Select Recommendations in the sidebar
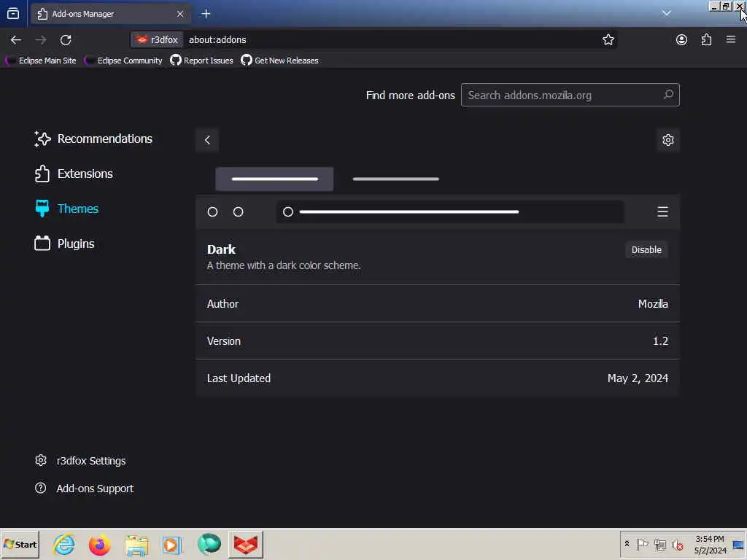The width and height of the screenshot is (747, 560). tap(93, 139)
